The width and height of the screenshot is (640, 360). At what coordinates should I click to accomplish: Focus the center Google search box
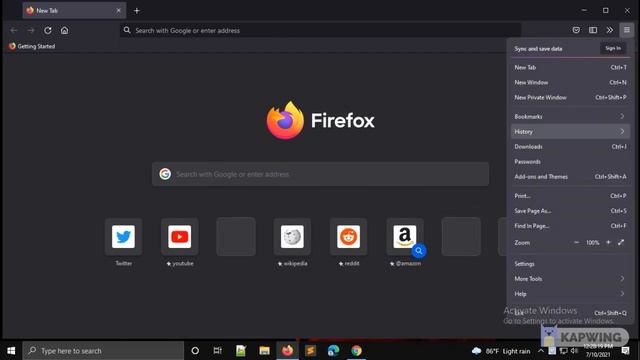tap(320, 174)
